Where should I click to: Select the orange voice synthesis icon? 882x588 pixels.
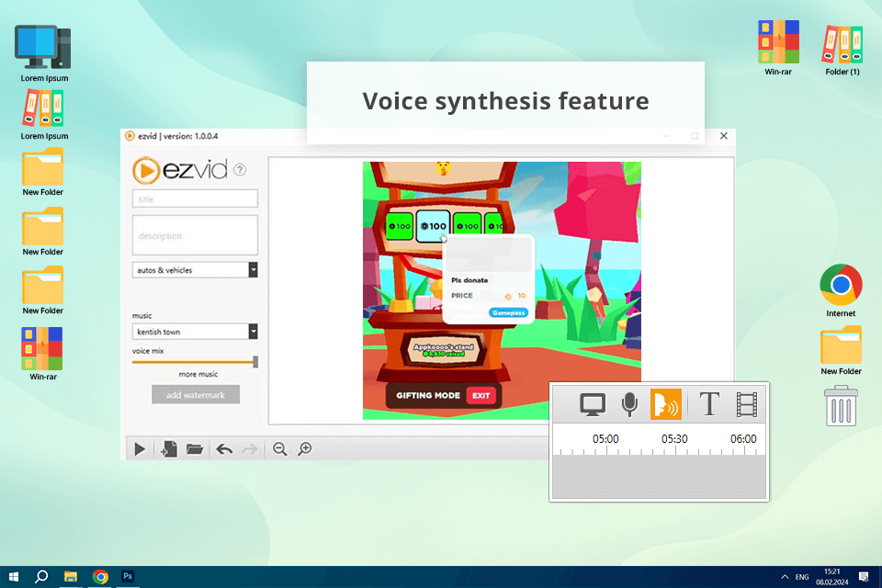[666, 404]
